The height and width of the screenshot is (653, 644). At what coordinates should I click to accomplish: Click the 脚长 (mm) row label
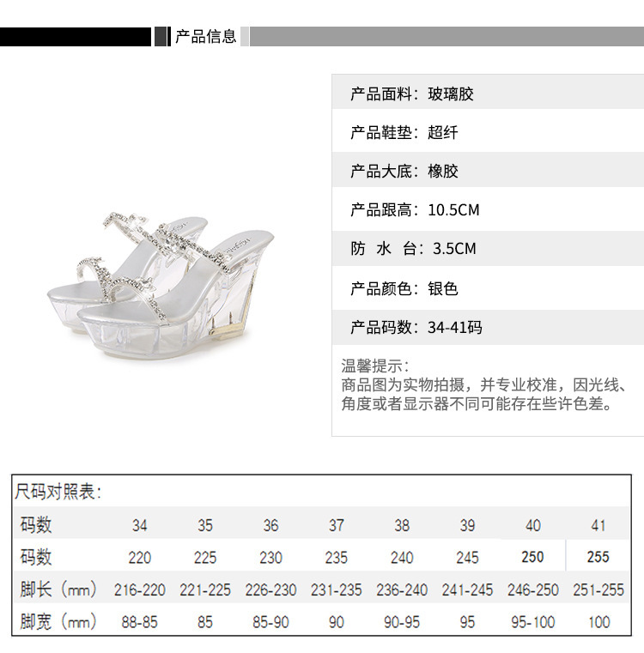(58, 590)
